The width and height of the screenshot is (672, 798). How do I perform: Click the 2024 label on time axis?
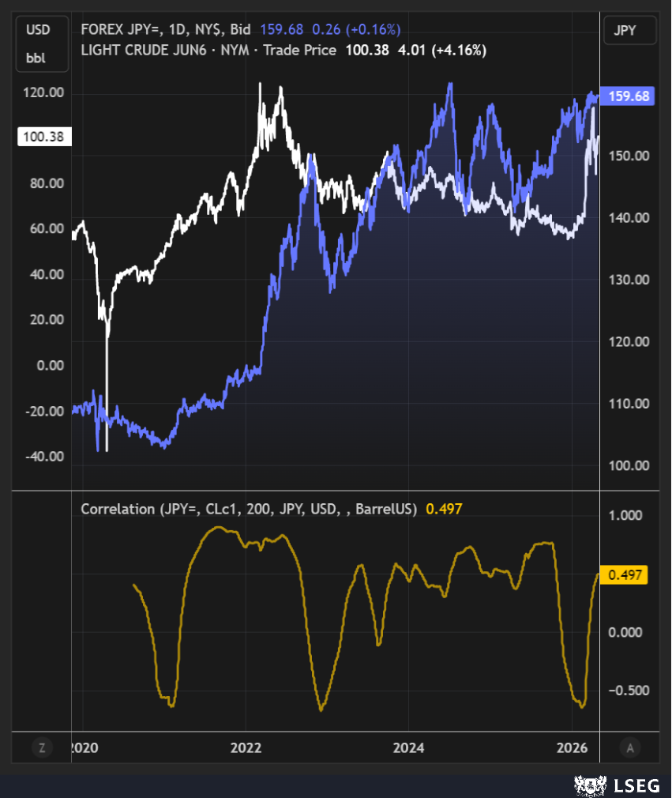tap(409, 747)
